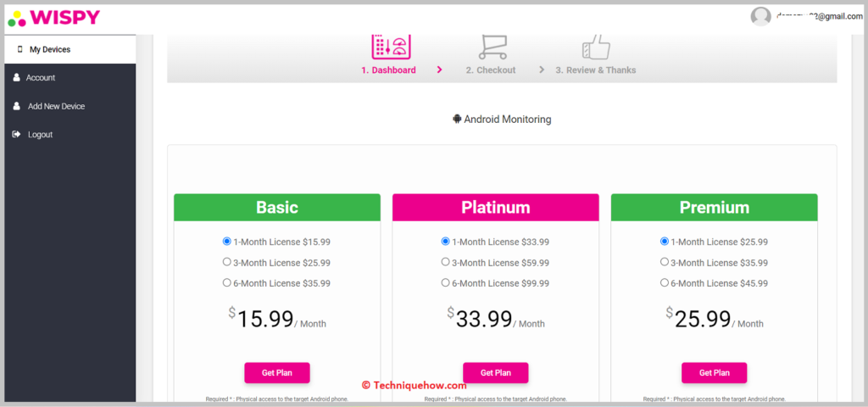Select Platinum 6-Month License $99.99
This screenshot has height=407, width=868.
point(445,282)
